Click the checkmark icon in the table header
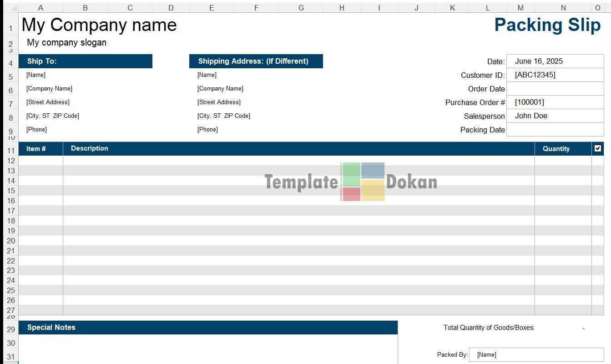The height and width of the screenshot is (364, 611). click(x=598, y=148)
